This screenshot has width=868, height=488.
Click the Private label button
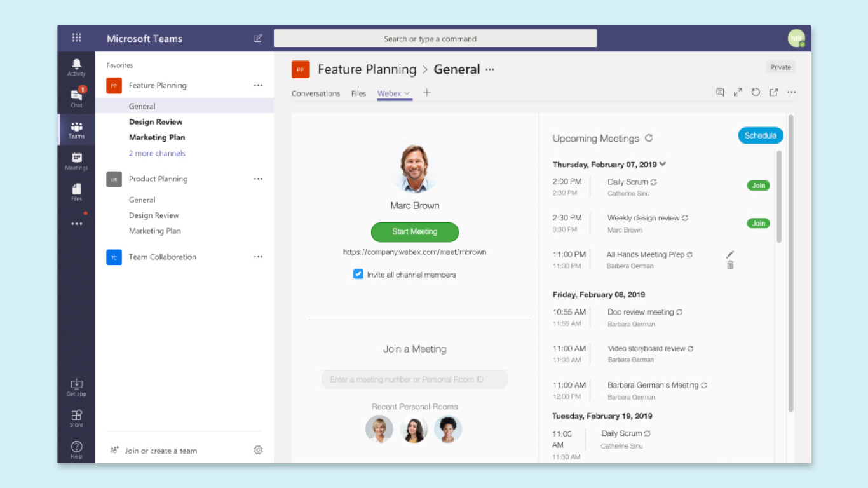[x=780, y=67]
